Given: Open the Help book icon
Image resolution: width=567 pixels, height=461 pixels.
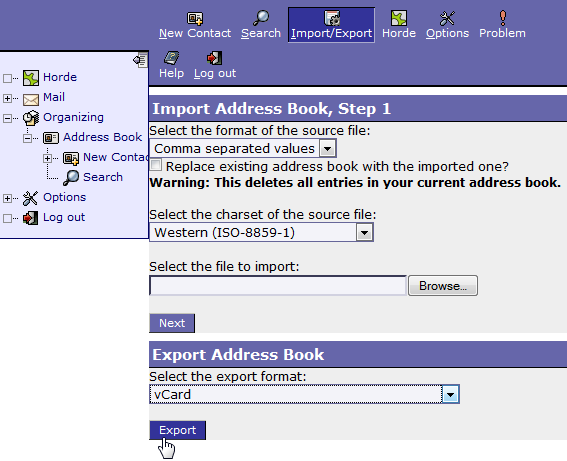Looking at the screenshot, I should [171, 58].
